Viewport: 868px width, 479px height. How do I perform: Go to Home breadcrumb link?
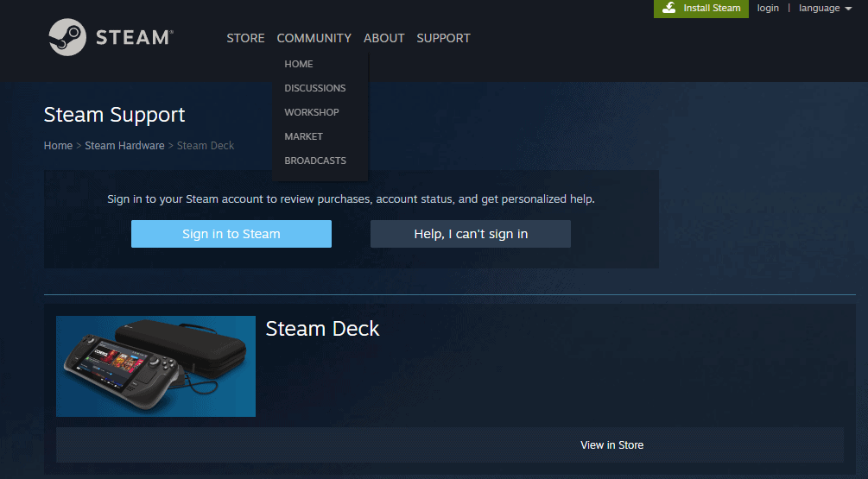pyautogui.click(x=58, y=146)
